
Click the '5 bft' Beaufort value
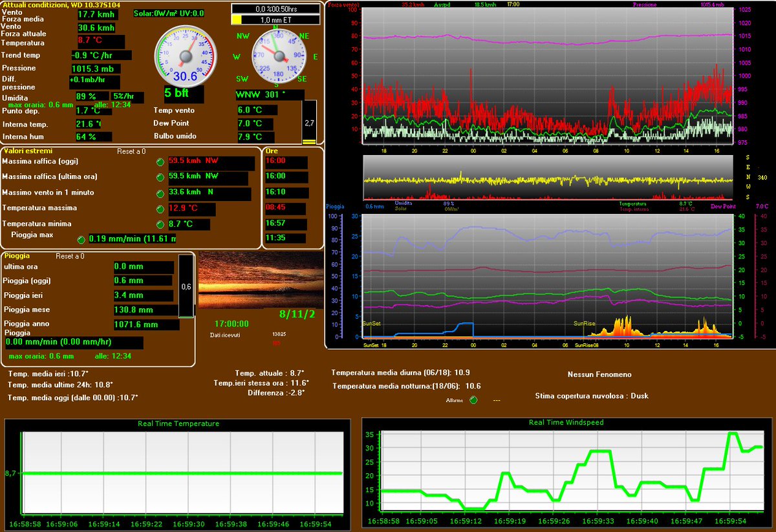(x=184, y=94)
